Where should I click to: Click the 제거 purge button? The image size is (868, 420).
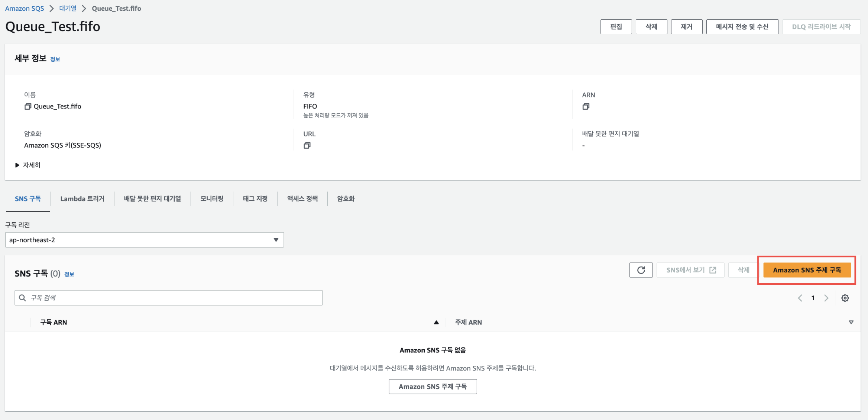687,27
